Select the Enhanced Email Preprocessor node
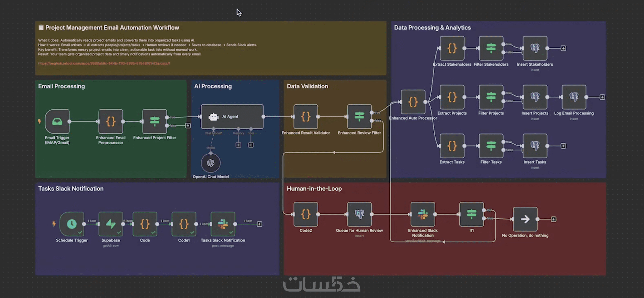644x298 pixels. pyautogui.click(x=111, y=121)
